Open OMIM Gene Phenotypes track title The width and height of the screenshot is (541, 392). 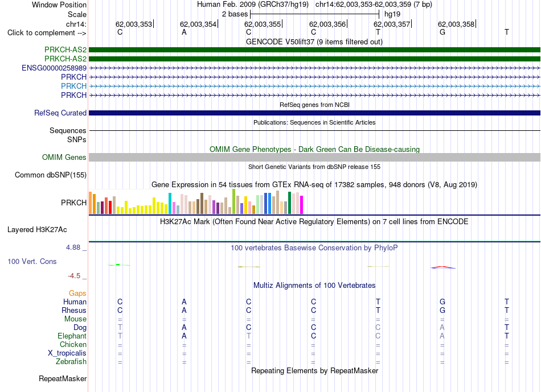314,149
